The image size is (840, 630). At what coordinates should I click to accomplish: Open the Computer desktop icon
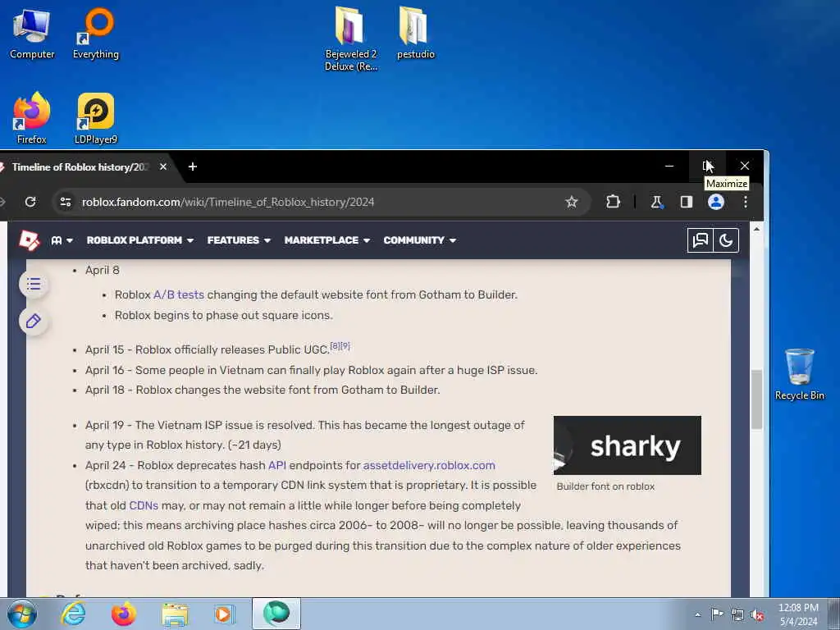32,33
